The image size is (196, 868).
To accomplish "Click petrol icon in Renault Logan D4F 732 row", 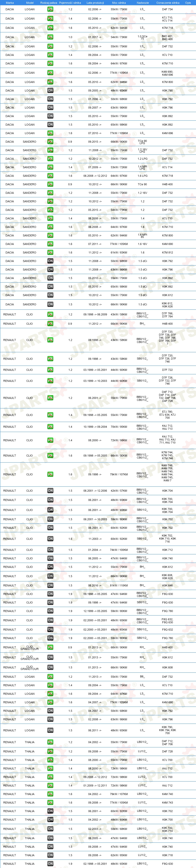I will click(x=50, y=676).
